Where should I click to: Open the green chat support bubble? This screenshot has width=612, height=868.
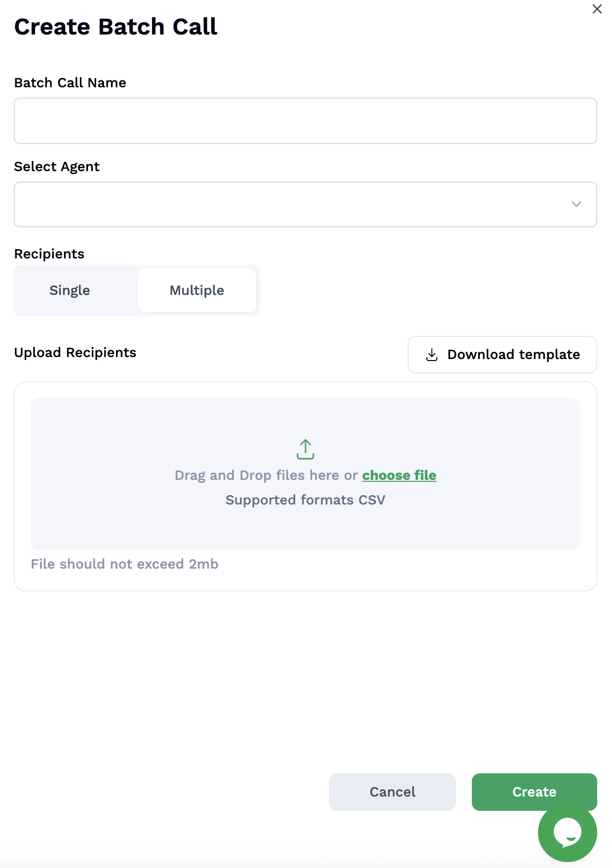pos(567,832)
